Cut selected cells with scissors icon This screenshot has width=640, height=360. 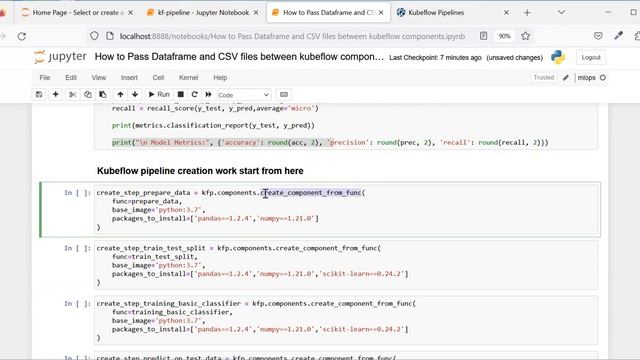point(73,95)
